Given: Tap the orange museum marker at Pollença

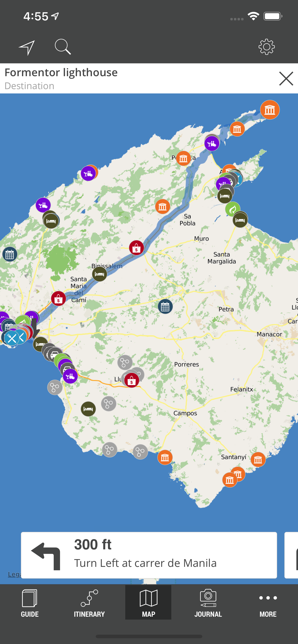Looking at the screenshot, I should [x=183, y=158].
